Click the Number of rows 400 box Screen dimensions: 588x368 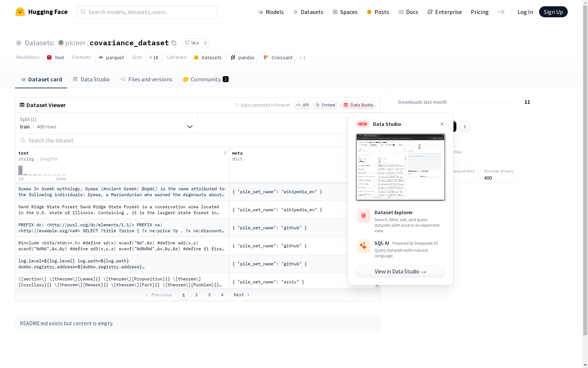(499, 175)
